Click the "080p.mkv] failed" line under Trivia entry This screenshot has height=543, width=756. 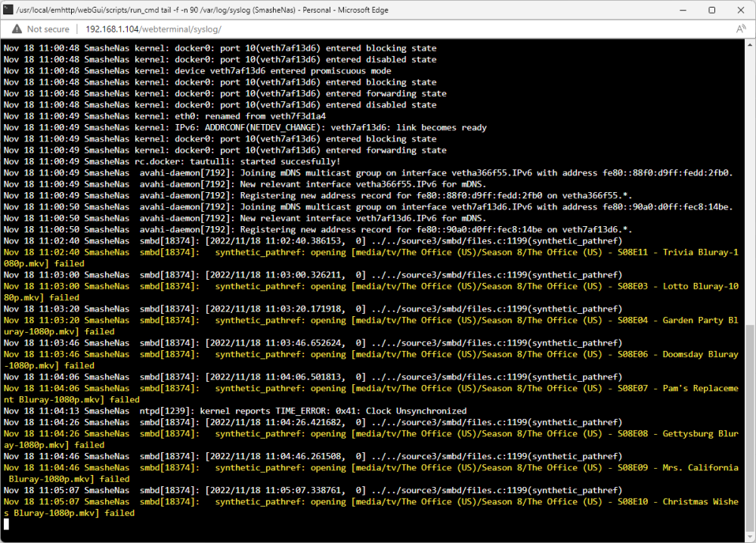click(44, 264)
